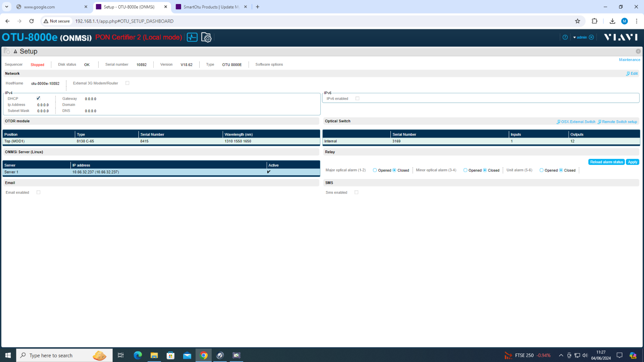Select Opened for Unit alarm (5-6)

[541, 170]
